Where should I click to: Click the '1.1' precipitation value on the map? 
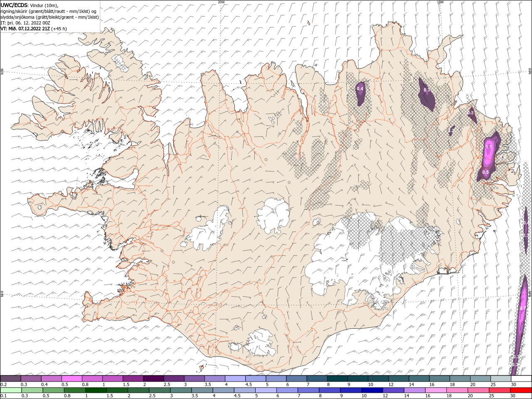click(489, 147)
